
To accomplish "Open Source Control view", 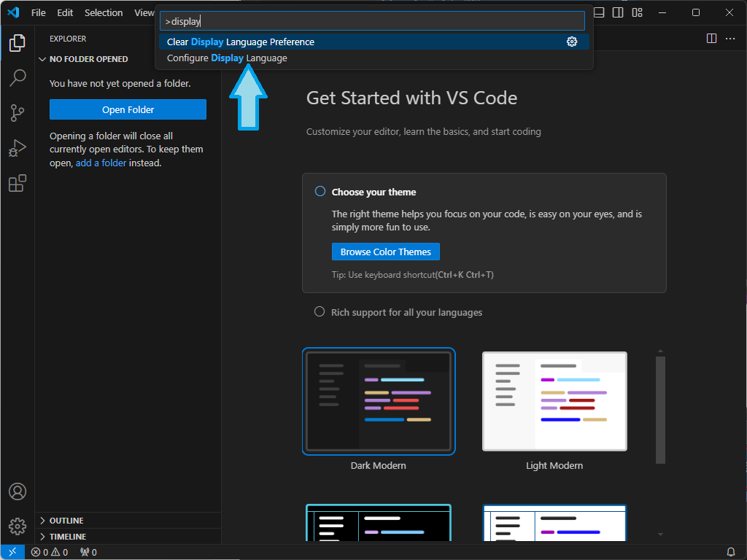I will tap(18, 113).
